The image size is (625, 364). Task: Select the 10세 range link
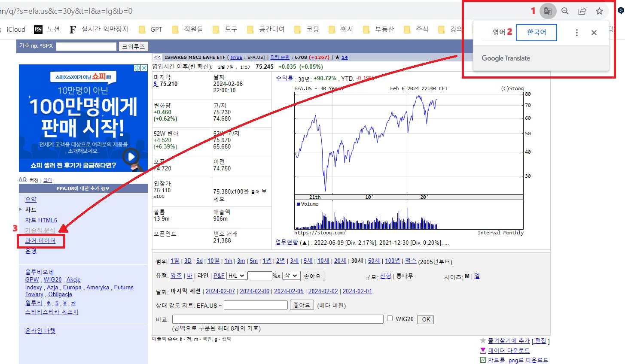point(323,261)
